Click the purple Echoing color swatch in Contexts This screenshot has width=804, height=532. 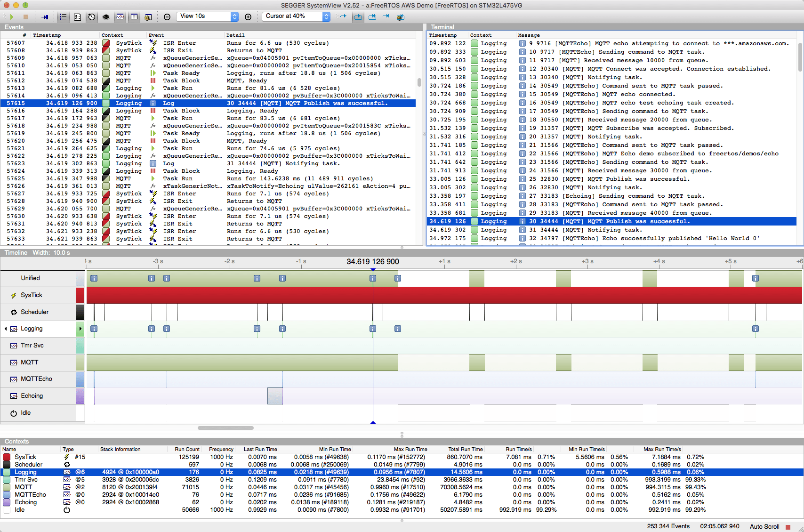(7, 502)
